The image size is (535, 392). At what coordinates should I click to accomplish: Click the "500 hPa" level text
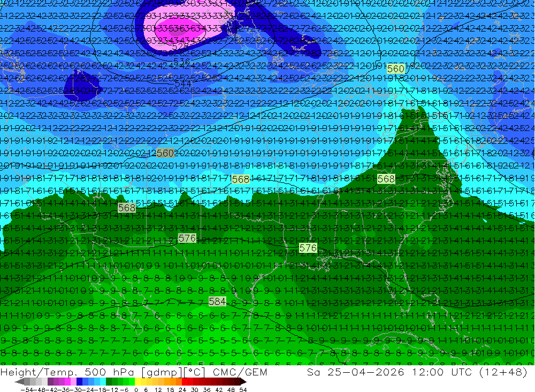pyautogui.click(x=108, y=372)
